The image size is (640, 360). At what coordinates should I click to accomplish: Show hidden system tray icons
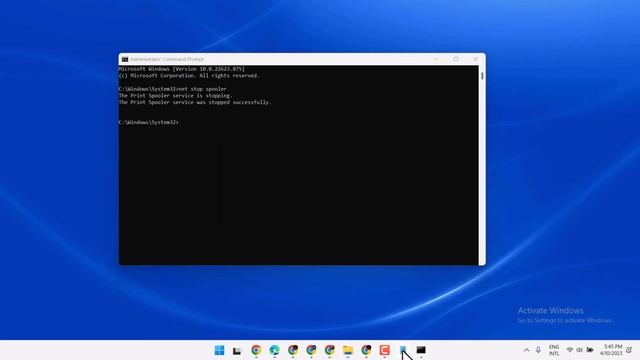coord(527,350)
